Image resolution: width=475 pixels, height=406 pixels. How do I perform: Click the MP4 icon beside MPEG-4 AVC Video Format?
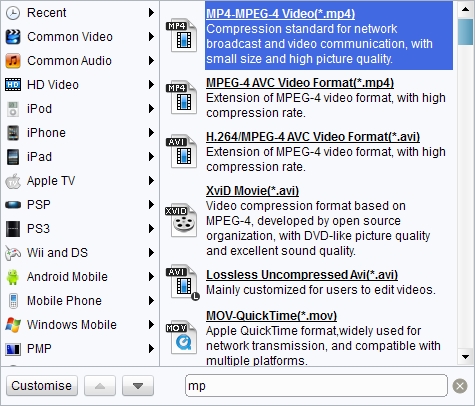pos(182,97)
